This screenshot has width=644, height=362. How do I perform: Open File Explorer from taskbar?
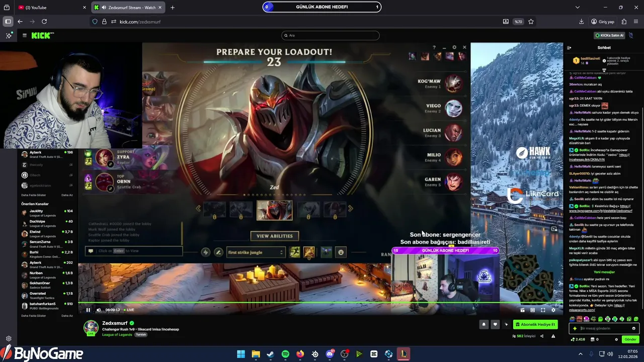pos(256,354)
